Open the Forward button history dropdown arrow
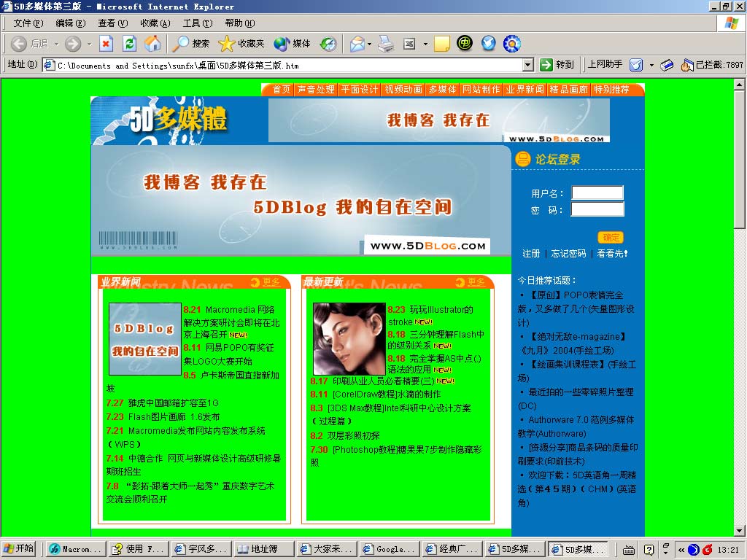Image resolution: width=747 pixels, height=560 pixels. tap(88, 44)
